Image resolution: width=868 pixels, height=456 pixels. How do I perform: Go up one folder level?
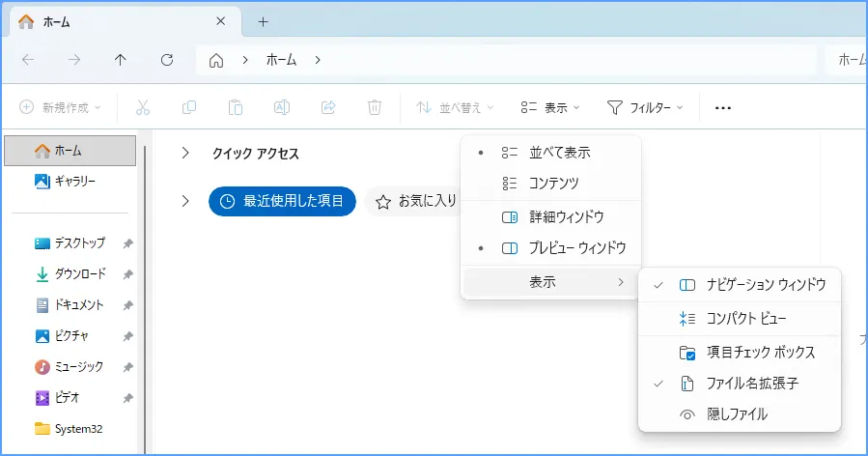click(x=120, y=60)
